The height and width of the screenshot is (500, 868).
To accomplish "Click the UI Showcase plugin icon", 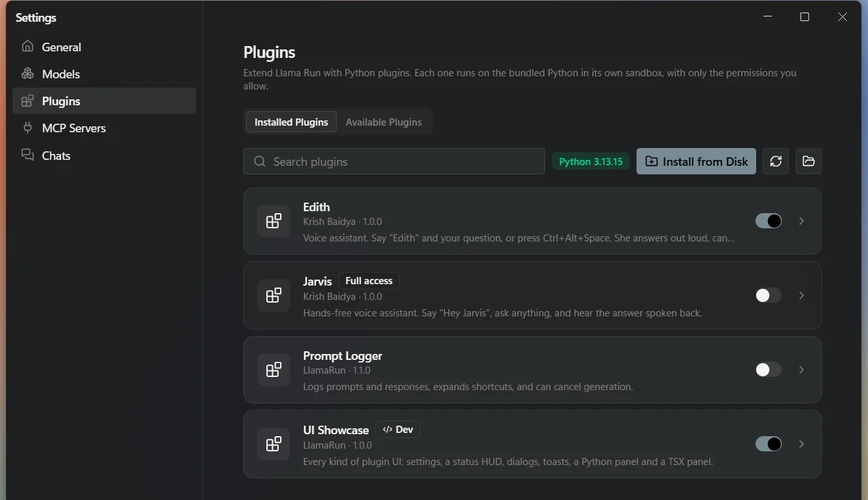I will [274, 444].
